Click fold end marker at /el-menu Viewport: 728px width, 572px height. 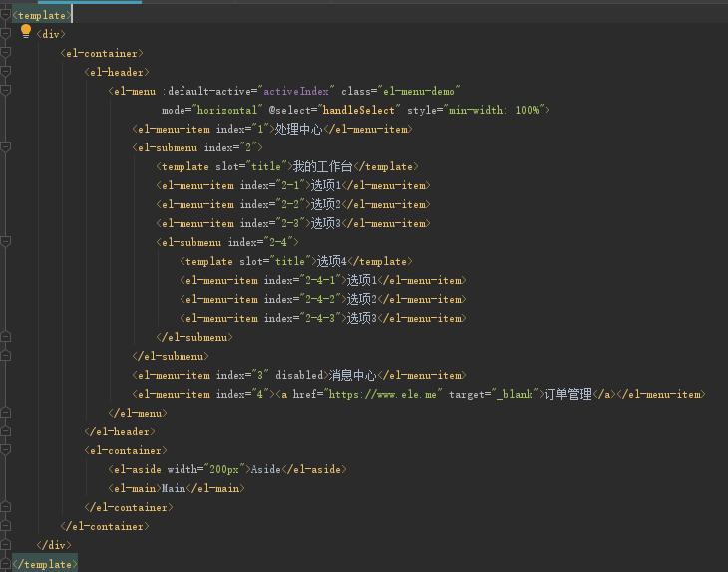[6, 412]
